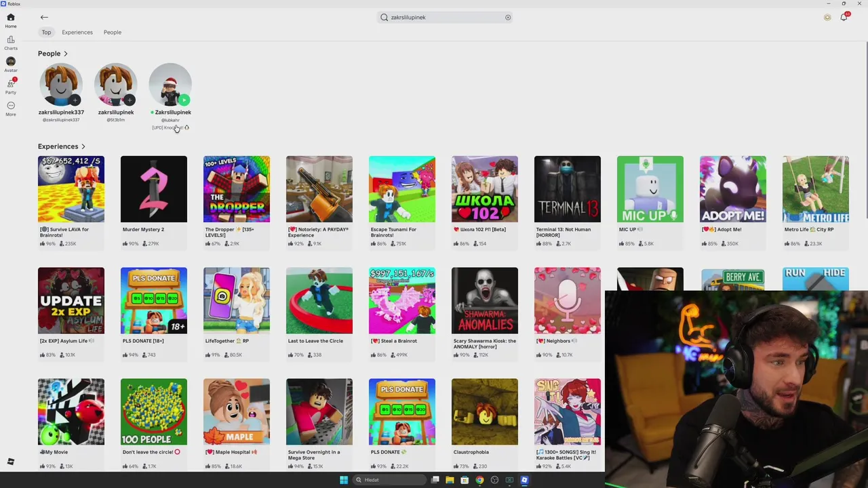Open Survive LAVA for Brainrots thumbnail

[x=71, y=189]
